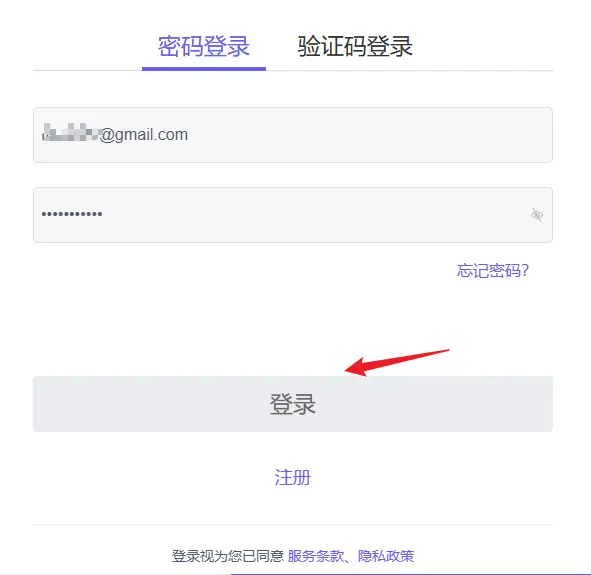Focus the gmail.com email input field
The image size is (591, 575).
click(x=293, y=135)
